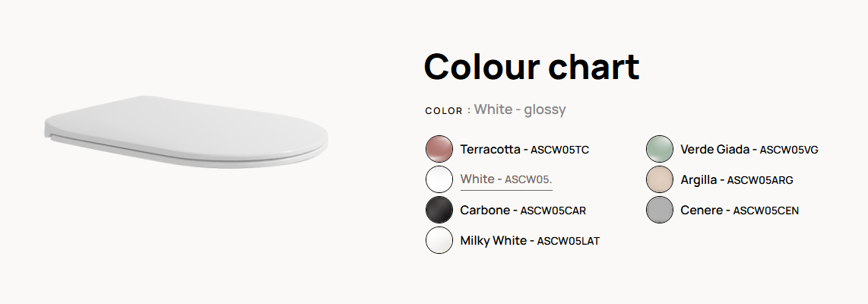Pick the Carbone black swatch

tap(439, 210)
